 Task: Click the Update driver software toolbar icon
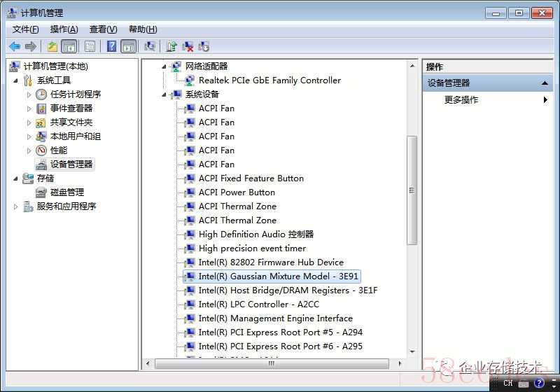[x=171, y=46]
